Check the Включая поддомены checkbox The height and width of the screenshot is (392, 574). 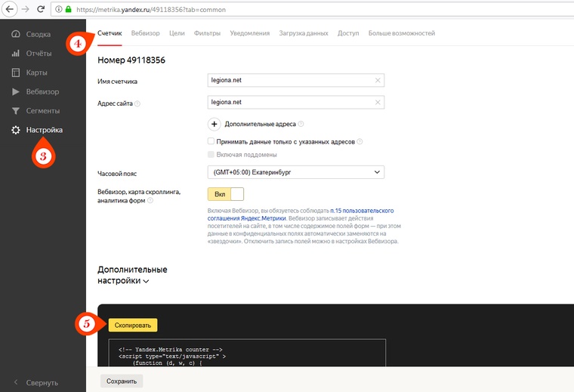(x=211, y=155)
